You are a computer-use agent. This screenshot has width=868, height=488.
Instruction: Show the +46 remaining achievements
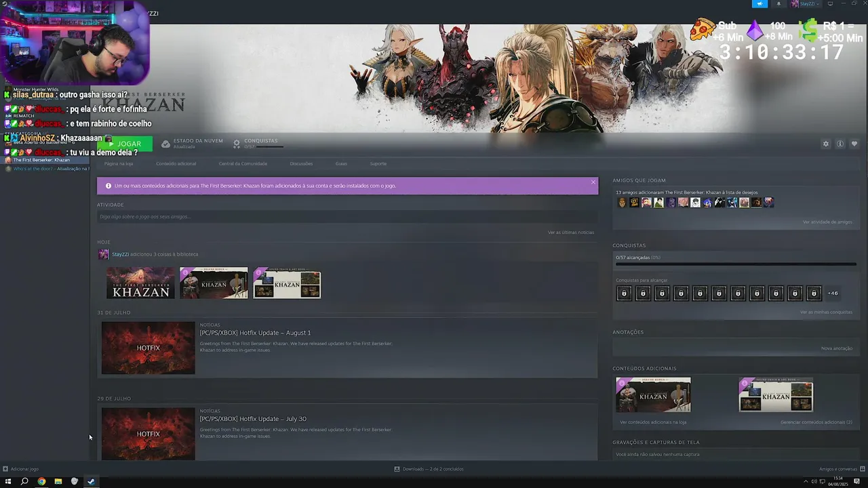click(833, 293)
